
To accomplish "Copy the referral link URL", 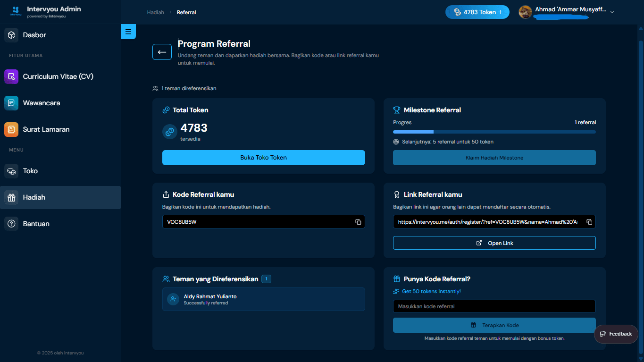I will [589, 222].
